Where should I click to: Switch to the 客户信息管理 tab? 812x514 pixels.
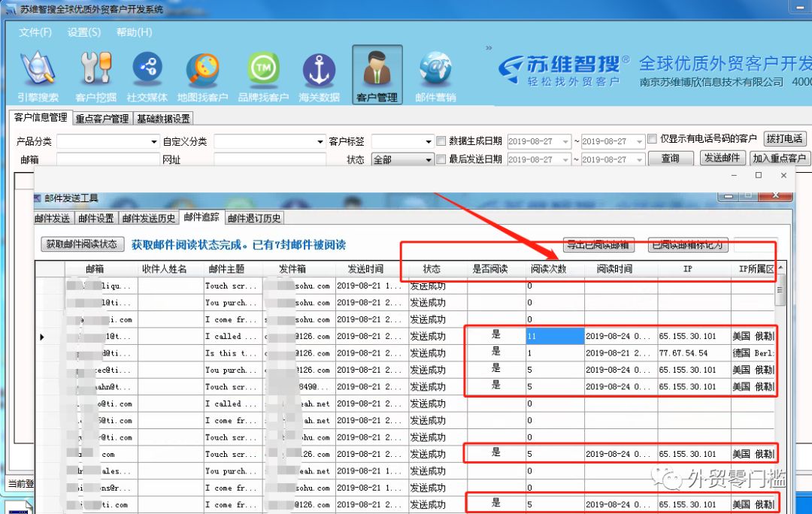coord(41,117)
